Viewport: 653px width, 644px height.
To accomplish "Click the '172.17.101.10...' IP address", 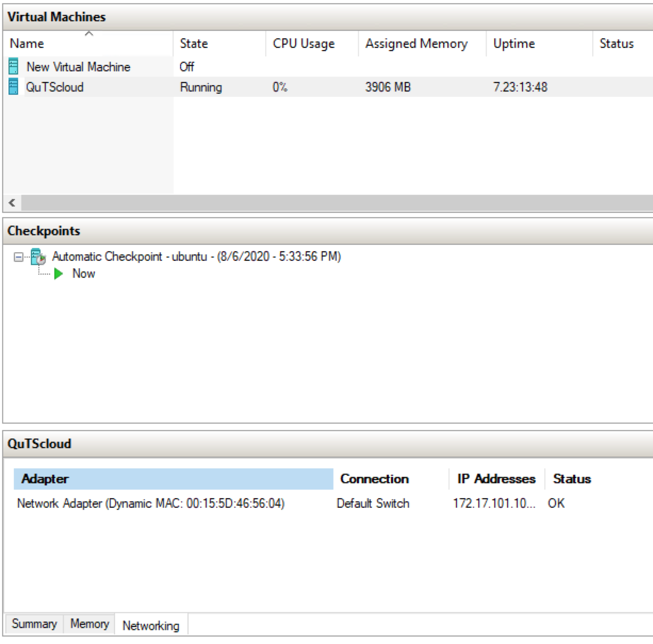I will point(494,503).
